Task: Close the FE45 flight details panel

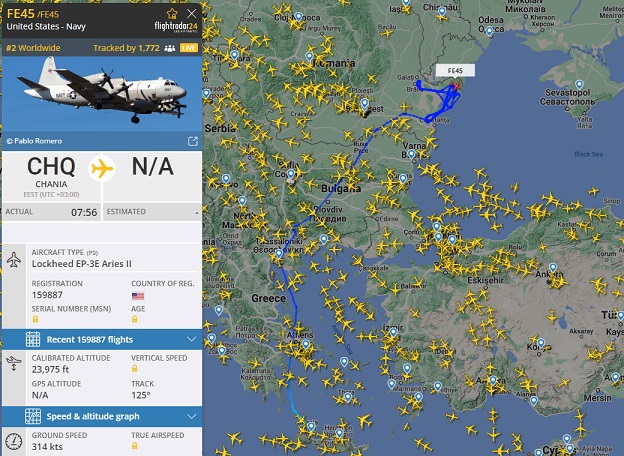Action: pyautogui.click(x=191, y=14)
